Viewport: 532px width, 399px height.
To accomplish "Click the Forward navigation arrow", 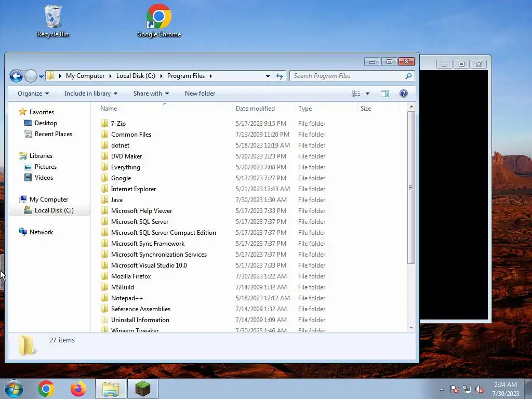I will coord(31,76).
